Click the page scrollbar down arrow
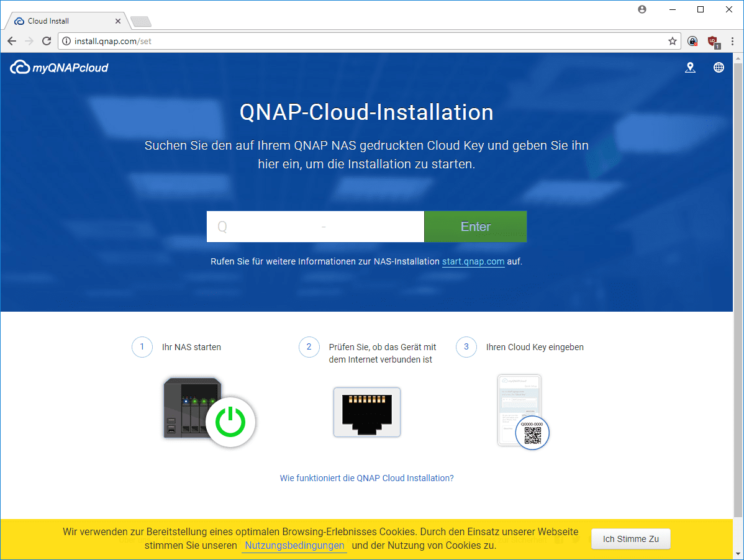744x560 pixels. pyautogui.click(x=738, y=554)
